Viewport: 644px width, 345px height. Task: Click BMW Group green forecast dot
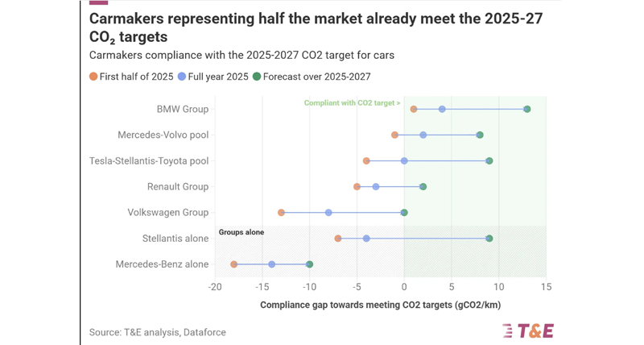point(527,109)
